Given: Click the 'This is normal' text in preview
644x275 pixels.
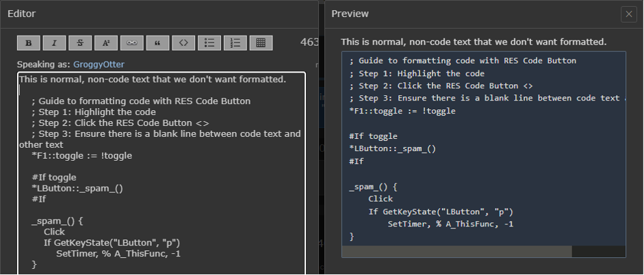Looking at the screenshot, I should coord(474,42).
